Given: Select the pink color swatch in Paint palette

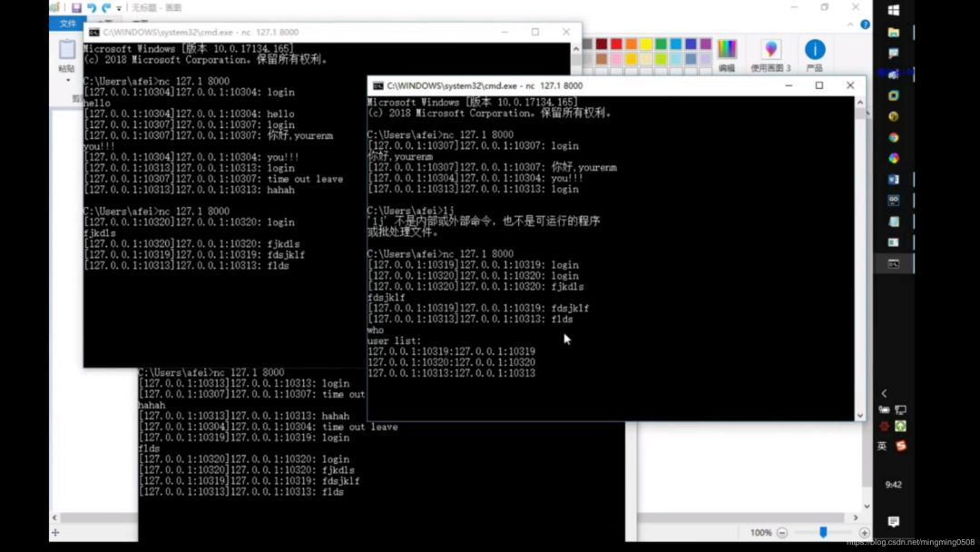Looking at the screenshot, I should pos(616,59).
